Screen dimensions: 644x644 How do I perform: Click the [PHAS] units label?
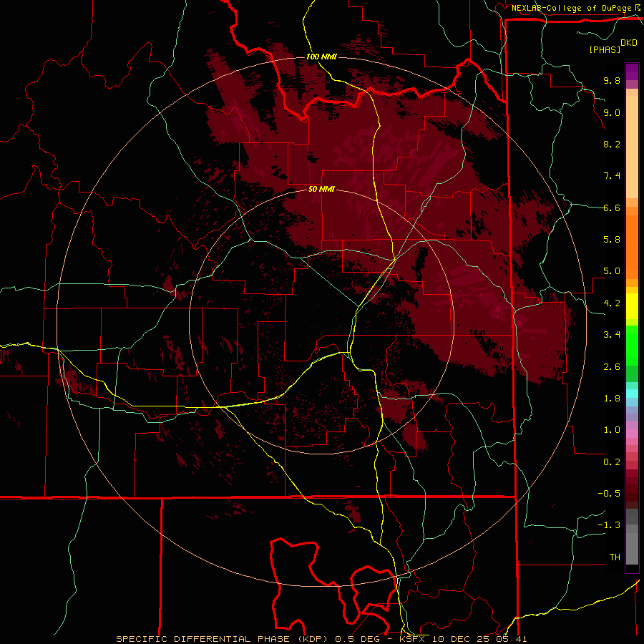(x=605, y=49)
